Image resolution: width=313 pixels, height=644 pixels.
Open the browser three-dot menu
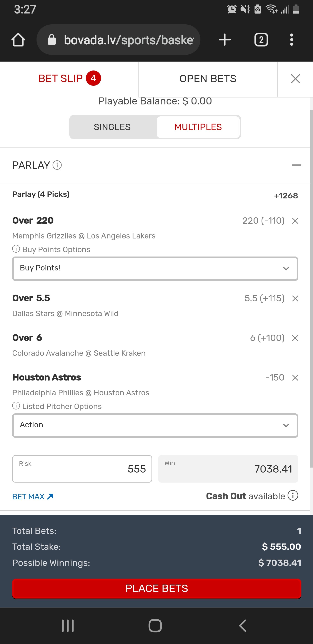click(x=291, y=40)
